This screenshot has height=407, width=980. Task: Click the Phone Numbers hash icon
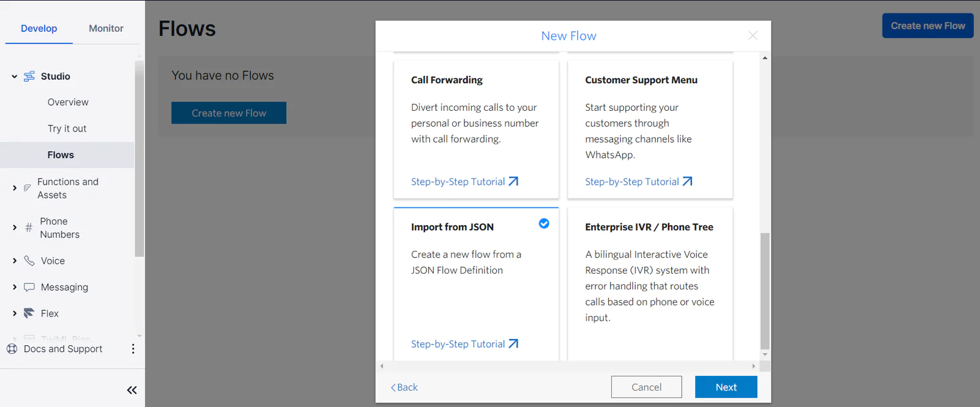(x=28, y=228)
